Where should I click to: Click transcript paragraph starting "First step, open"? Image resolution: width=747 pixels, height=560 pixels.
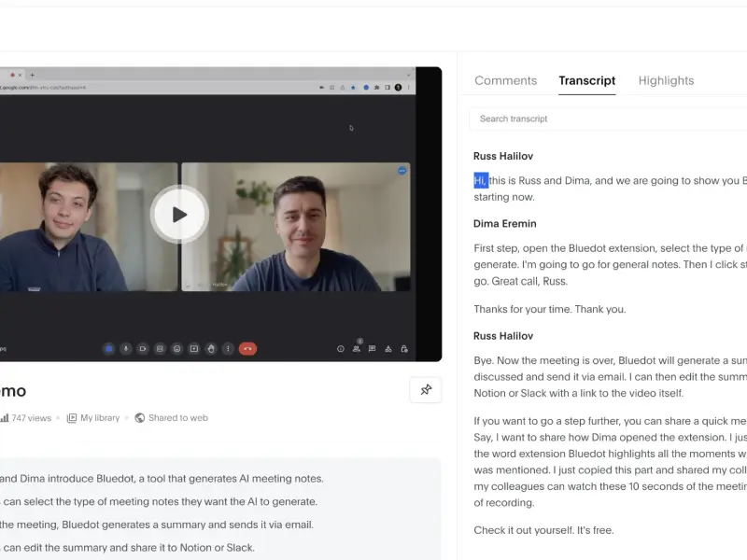pos(611,265)
